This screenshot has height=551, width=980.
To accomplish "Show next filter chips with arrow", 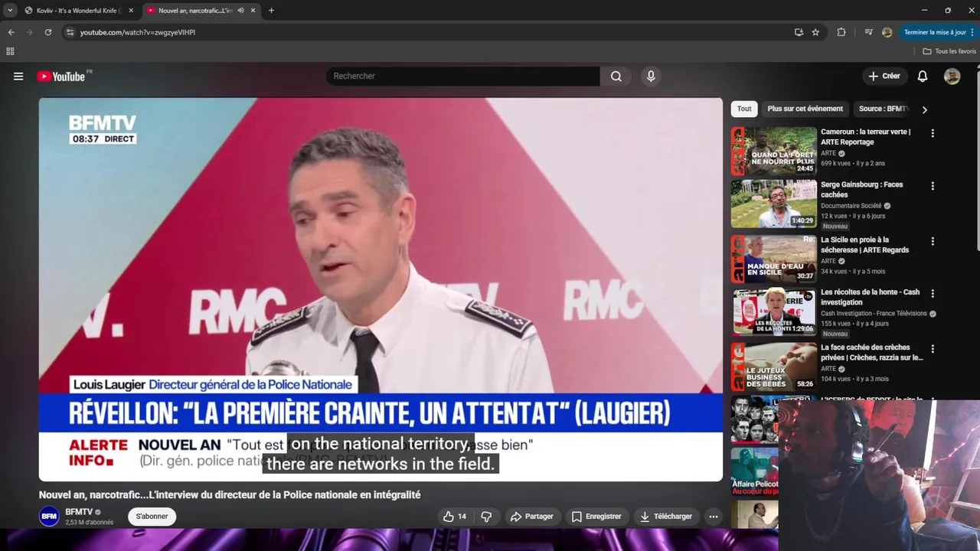I will click(x=924, y=109).
